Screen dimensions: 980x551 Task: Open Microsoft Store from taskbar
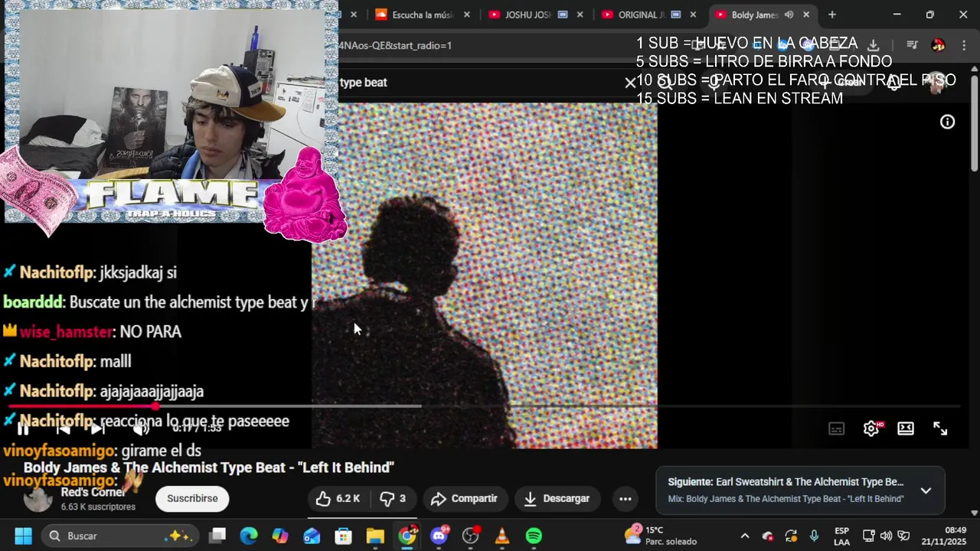(x=343, y=536)
